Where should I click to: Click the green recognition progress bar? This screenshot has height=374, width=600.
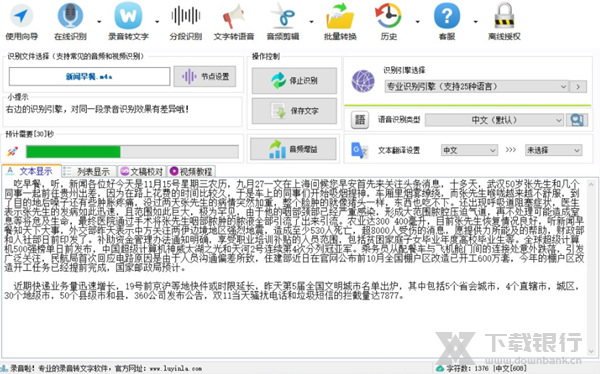click(132, 152)
